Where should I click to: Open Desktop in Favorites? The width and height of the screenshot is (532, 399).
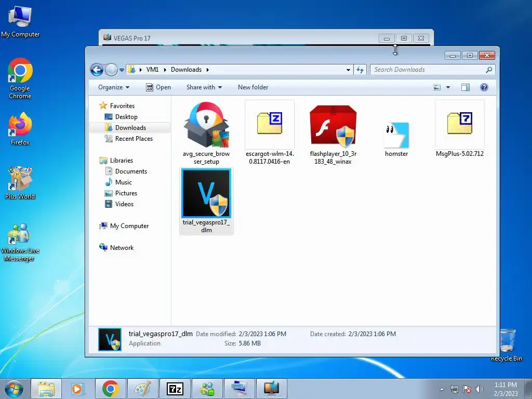coord(121,117)
